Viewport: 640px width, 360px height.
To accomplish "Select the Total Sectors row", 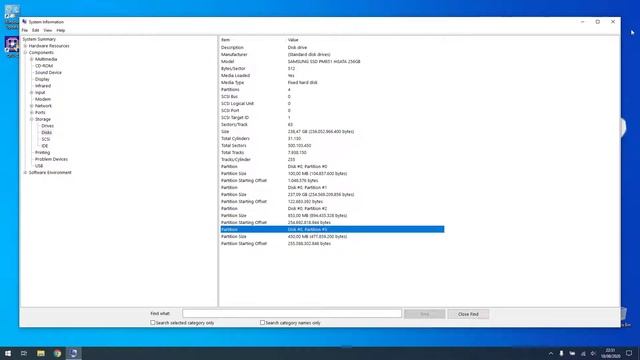I will 332,145.
